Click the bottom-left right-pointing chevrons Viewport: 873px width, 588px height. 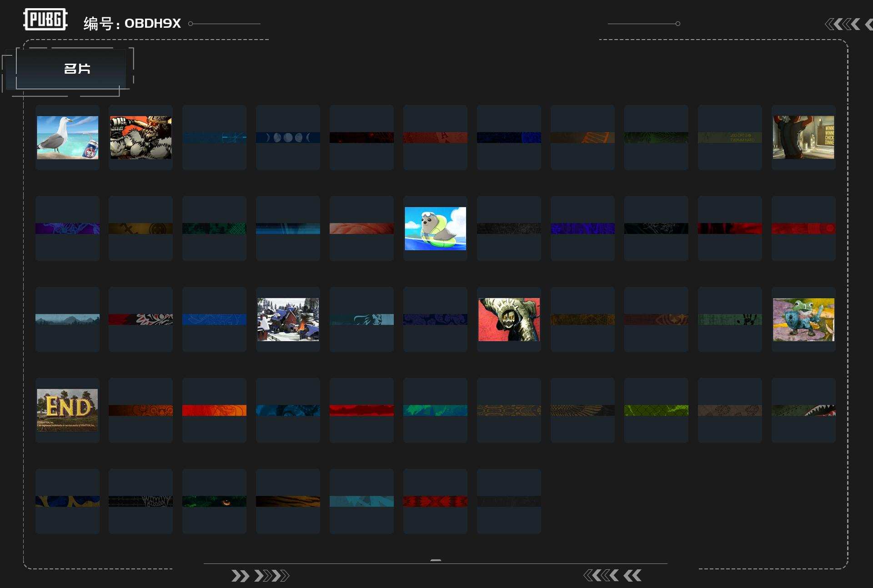coord(260,576)
